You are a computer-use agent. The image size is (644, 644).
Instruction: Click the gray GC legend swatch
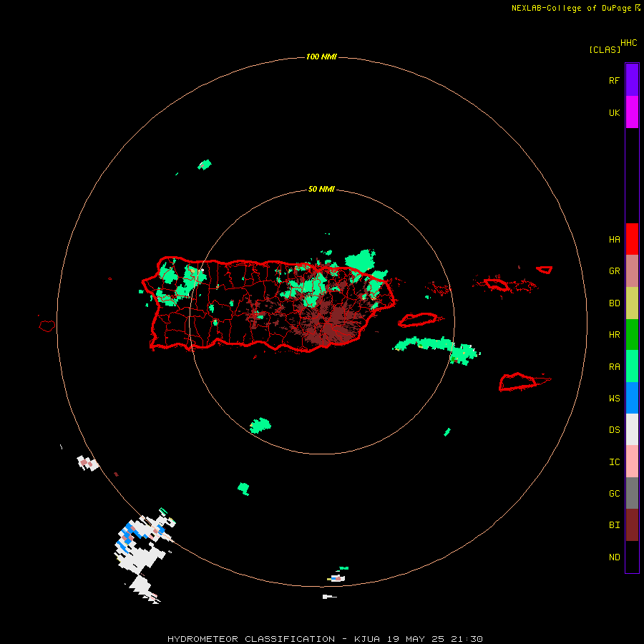tap(632, 493)
